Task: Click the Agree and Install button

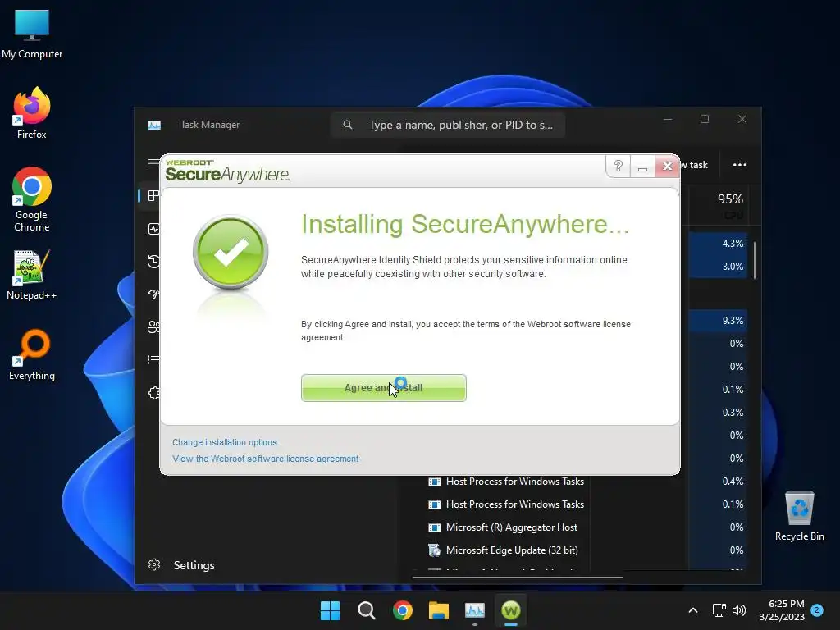Action: (x=384, y=388)
